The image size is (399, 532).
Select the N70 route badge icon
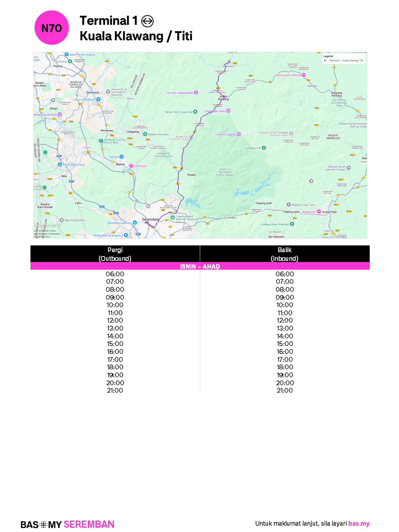coord(51,28)
